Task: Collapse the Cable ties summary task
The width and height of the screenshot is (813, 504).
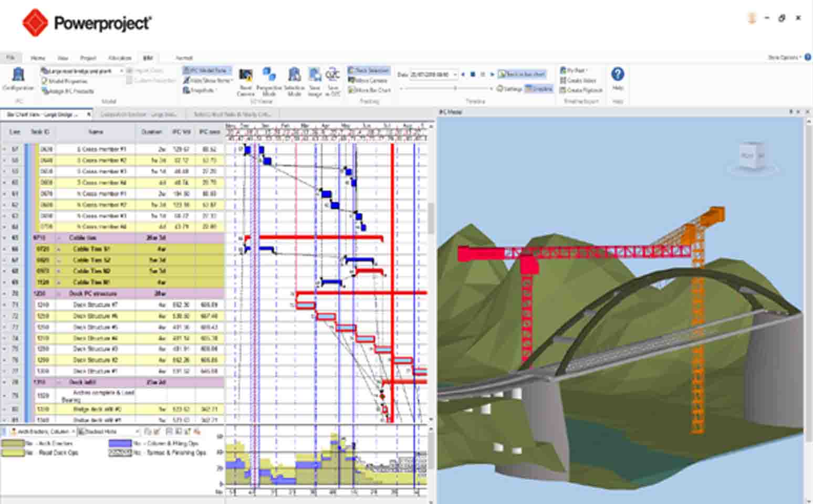Action: (x=58, y=238)
